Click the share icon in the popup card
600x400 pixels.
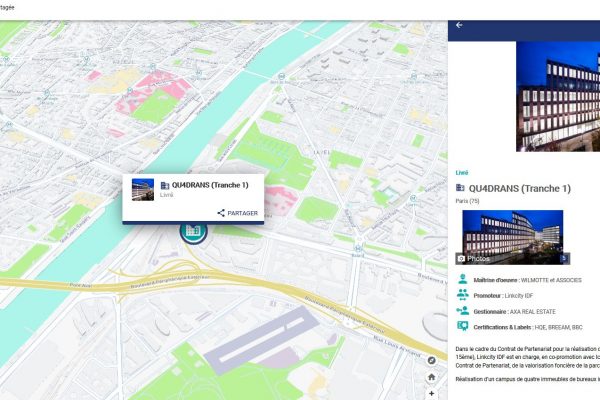(x=221, y=213)
